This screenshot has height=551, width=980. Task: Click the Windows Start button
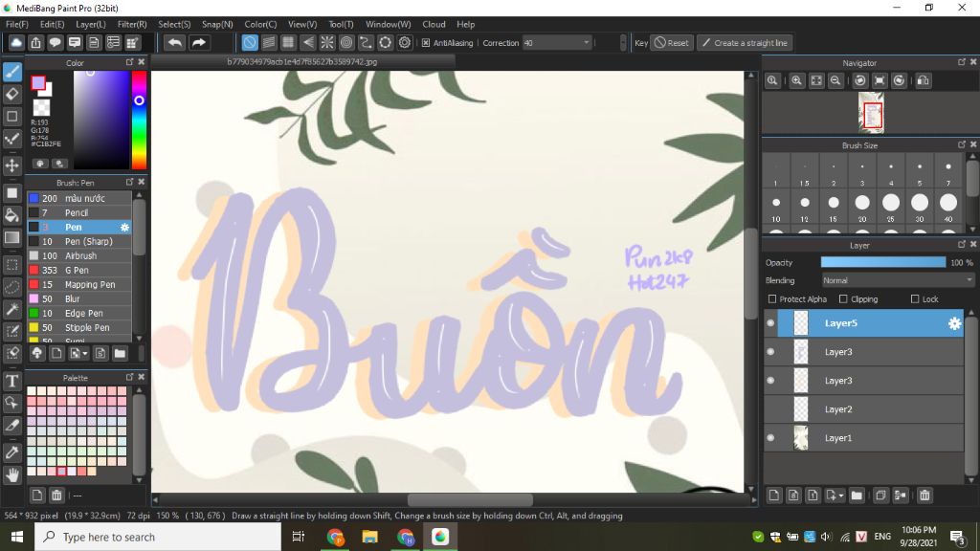[17, 537]
